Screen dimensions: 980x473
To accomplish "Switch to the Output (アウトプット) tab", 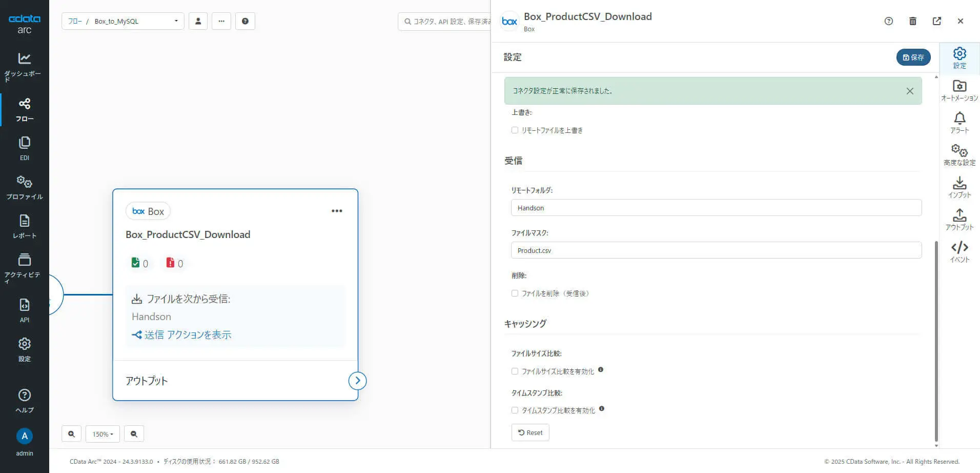I will (x=959, y=220).
